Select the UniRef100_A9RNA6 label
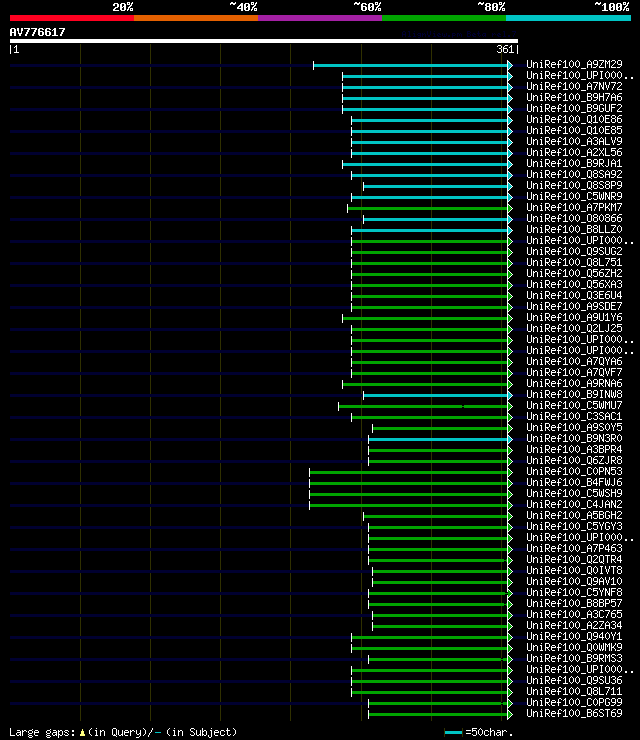Viewport: 640px width, 740px height. (x=574, y=384)
